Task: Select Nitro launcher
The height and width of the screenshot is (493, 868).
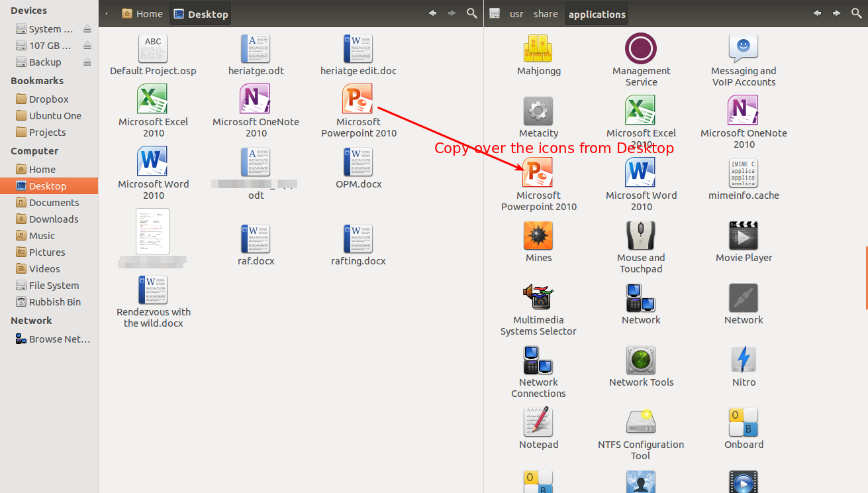Action: click(x=744, y=360)
